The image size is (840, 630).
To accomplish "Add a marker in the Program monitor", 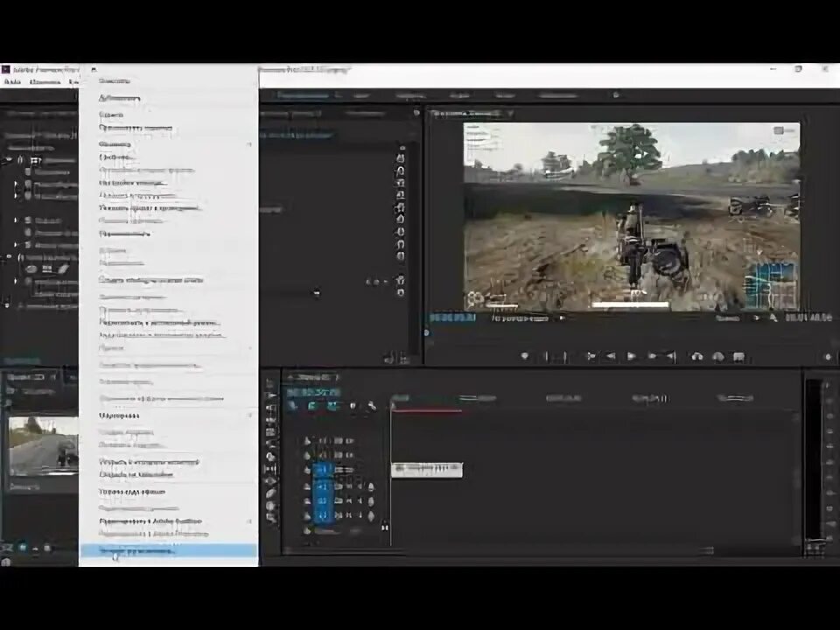I will (x=525, y=356).
